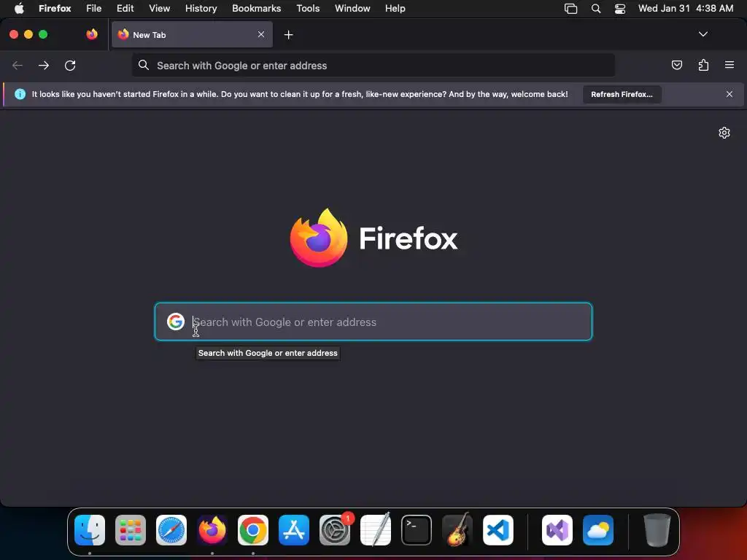Go forward one page
This screenshot has width=747, height=560.
tap(44, 65)
